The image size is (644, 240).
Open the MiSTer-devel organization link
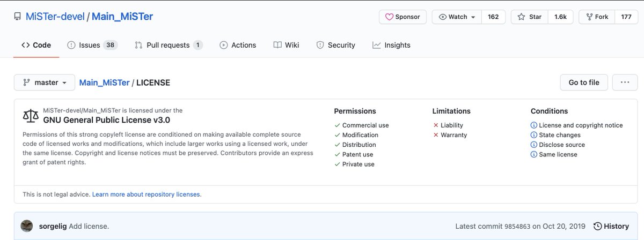(x=55, y=17)
